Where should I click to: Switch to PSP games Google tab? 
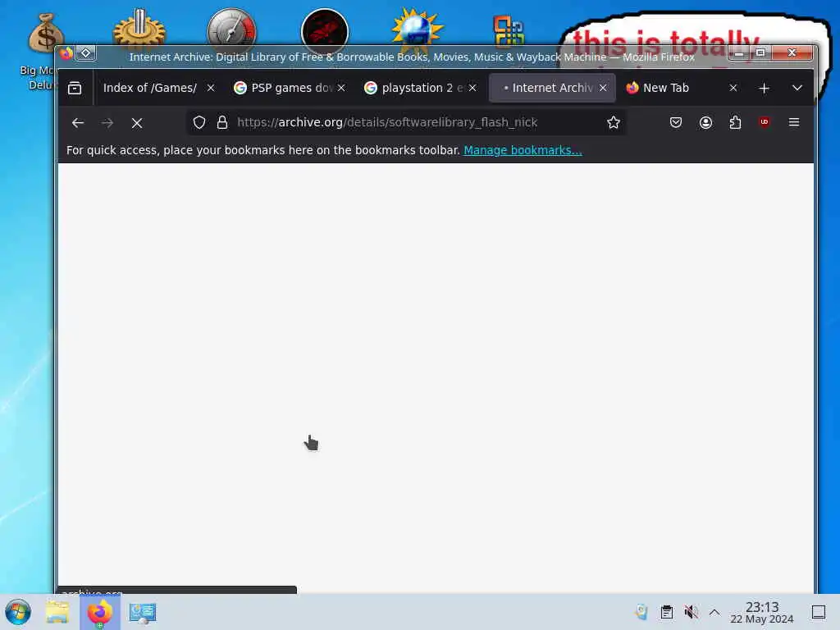pos(284,88)
